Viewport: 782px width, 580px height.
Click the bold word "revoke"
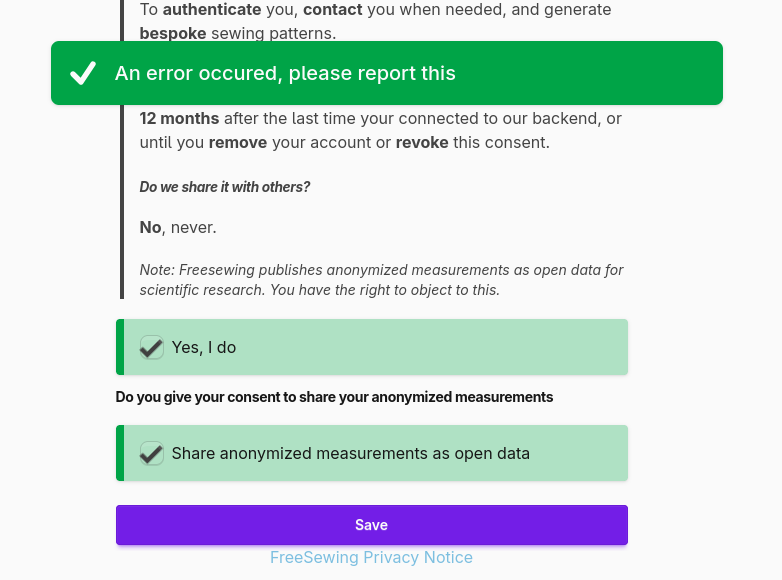click(422, 142)
